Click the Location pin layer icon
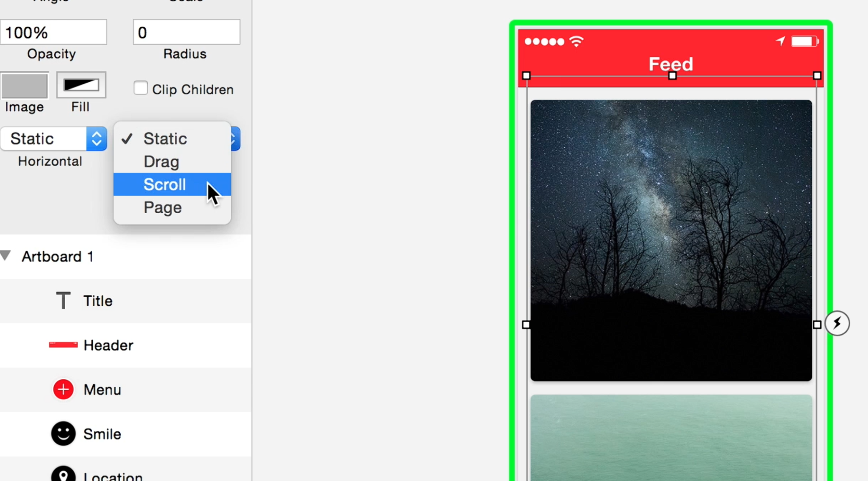Viewport: 868px width, 481px height. coord(63,473)
